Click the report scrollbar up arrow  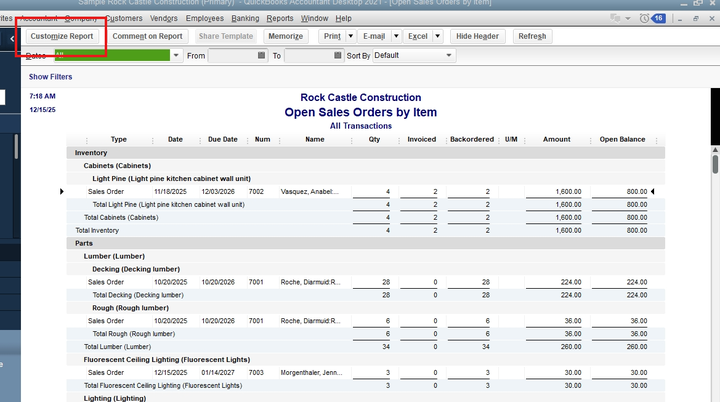click(715, 150)
